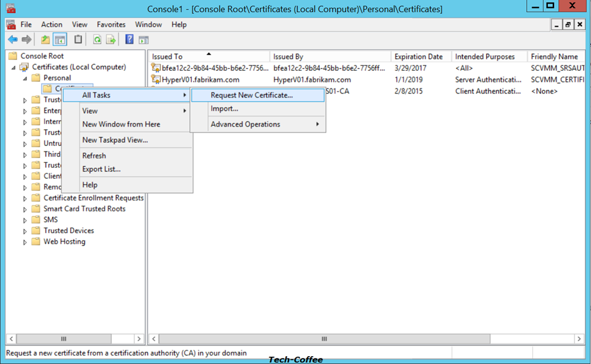The height and width of the screenshot is (364, 591).
Task: Click the tree pane scroll left arrow
Action: click(x=12, y=339)
